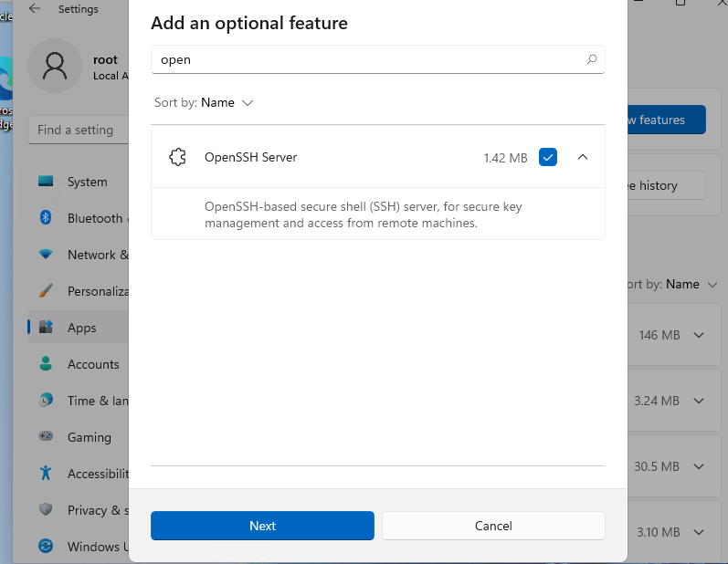Uncheck the OpenSSH Server checkbox
The width and height of the screenshot is (728, 564).
(x=548, y=157)
